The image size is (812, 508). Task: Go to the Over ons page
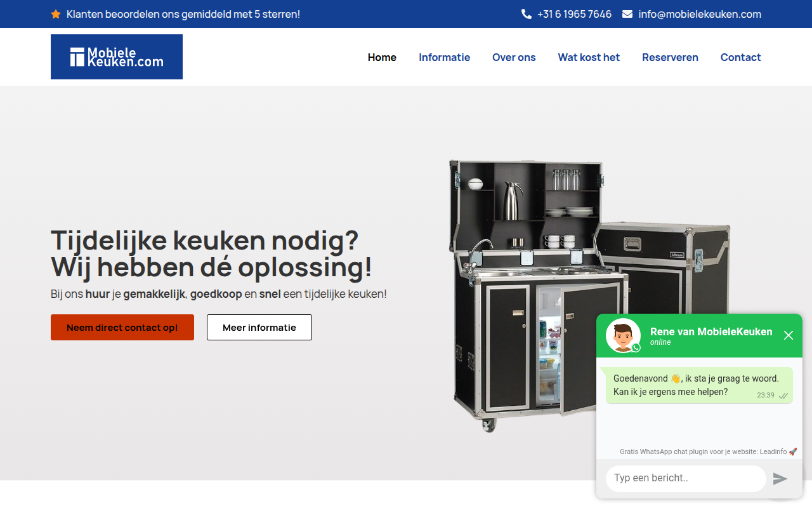coord(514,57)
